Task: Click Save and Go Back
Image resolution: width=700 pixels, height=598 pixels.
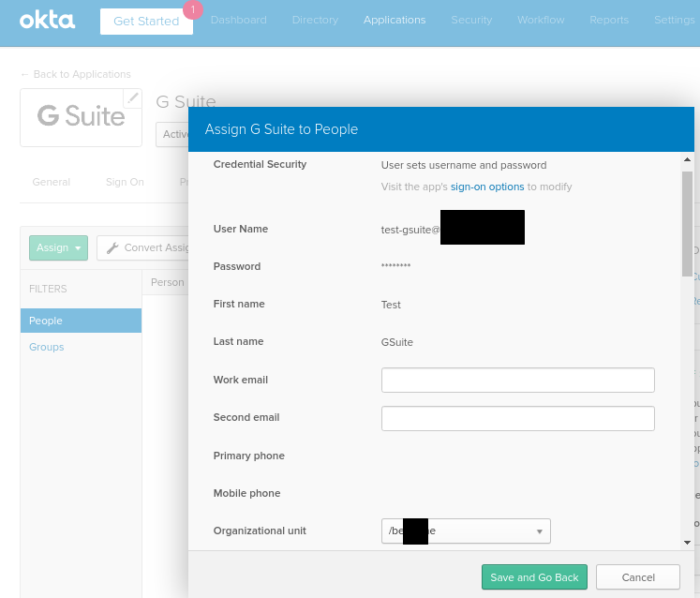Action: (x=534, y=577)
